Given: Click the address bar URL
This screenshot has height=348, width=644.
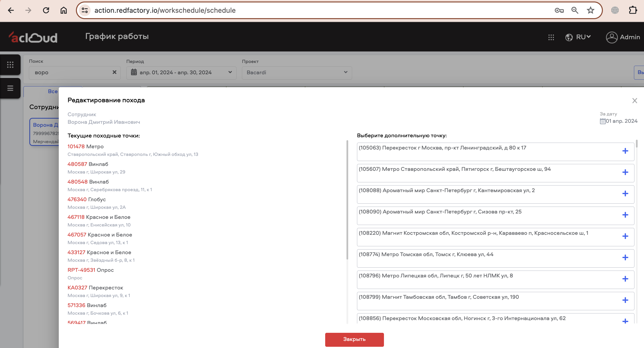Looking at the screenshot, I should (165, 10).
